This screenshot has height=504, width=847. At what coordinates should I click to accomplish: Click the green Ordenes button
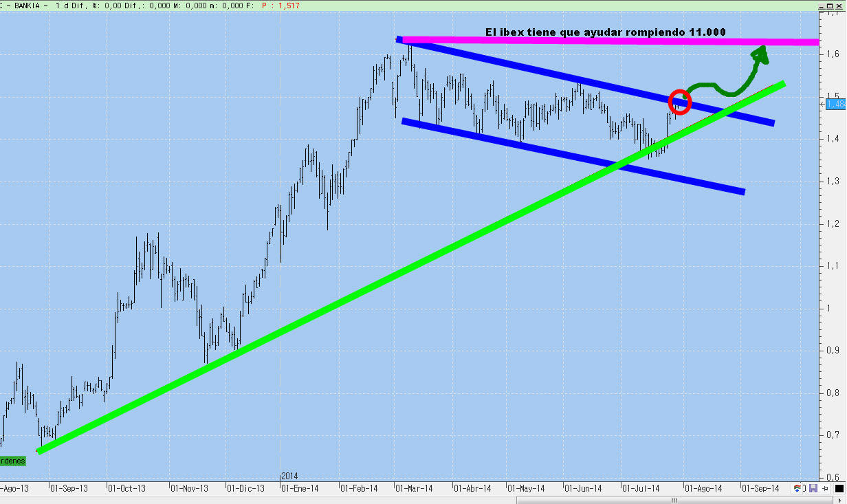pyautogui.click(x=12, y=461)
